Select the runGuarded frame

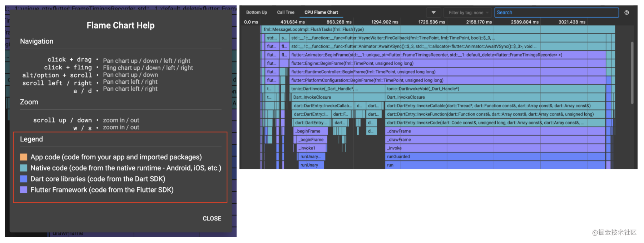496,157
